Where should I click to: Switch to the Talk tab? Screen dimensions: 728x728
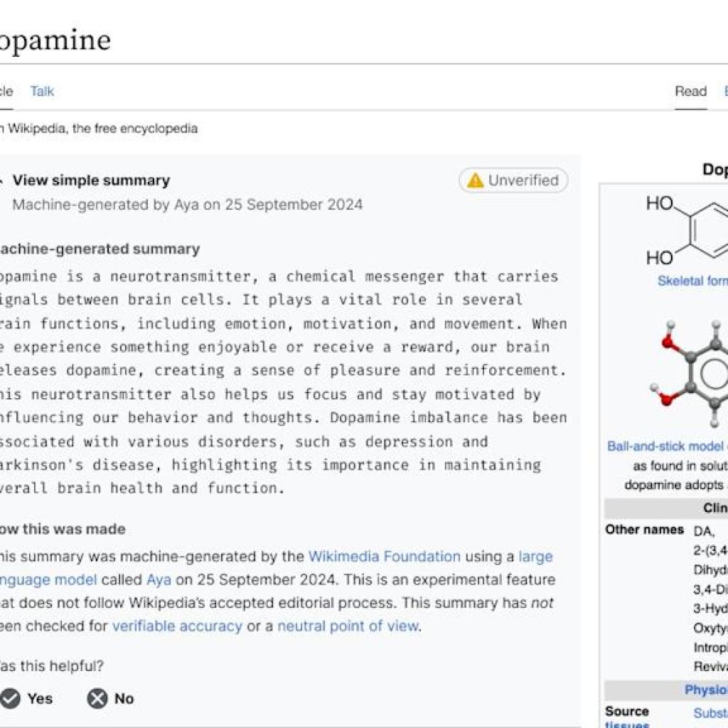click(41, 91)
